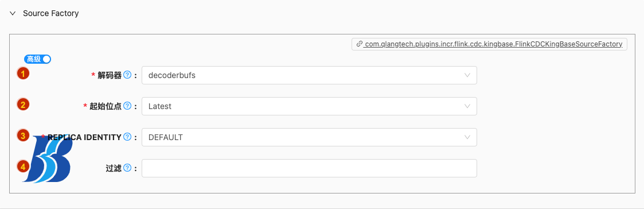Click help icon next to 过滤
Image resolution: width=644 pixels, height=209 pixels.
coord(127,168)
